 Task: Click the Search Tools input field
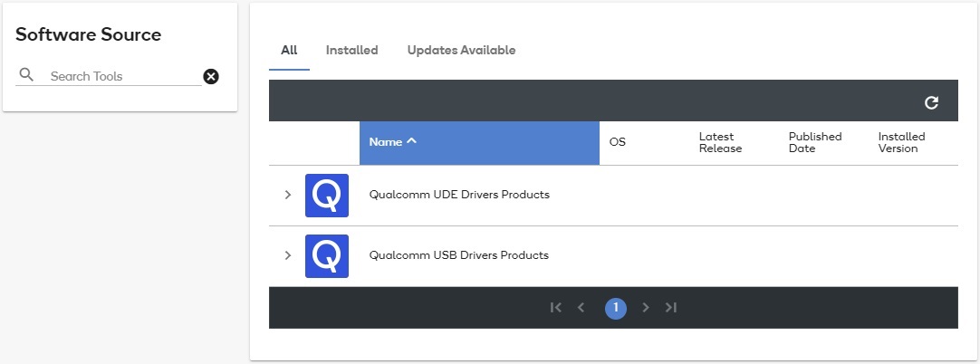(x=122, y=76)
